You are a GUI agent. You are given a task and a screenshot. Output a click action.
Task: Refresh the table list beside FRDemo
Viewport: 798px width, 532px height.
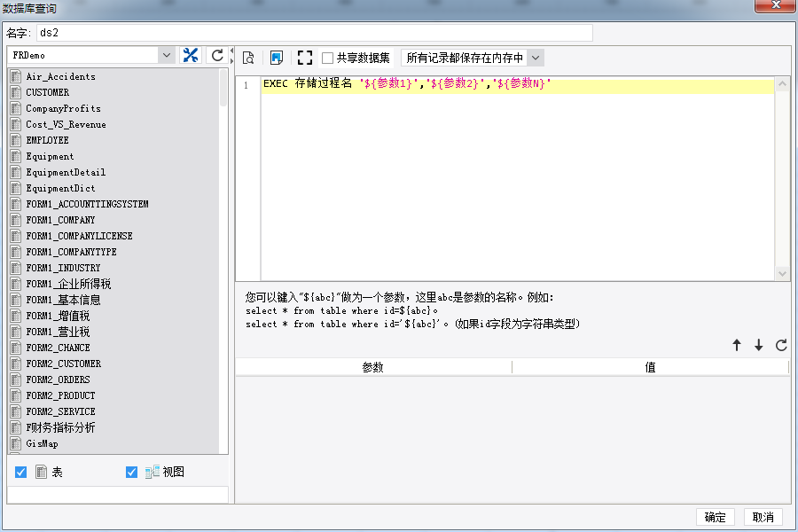(217, 55)
